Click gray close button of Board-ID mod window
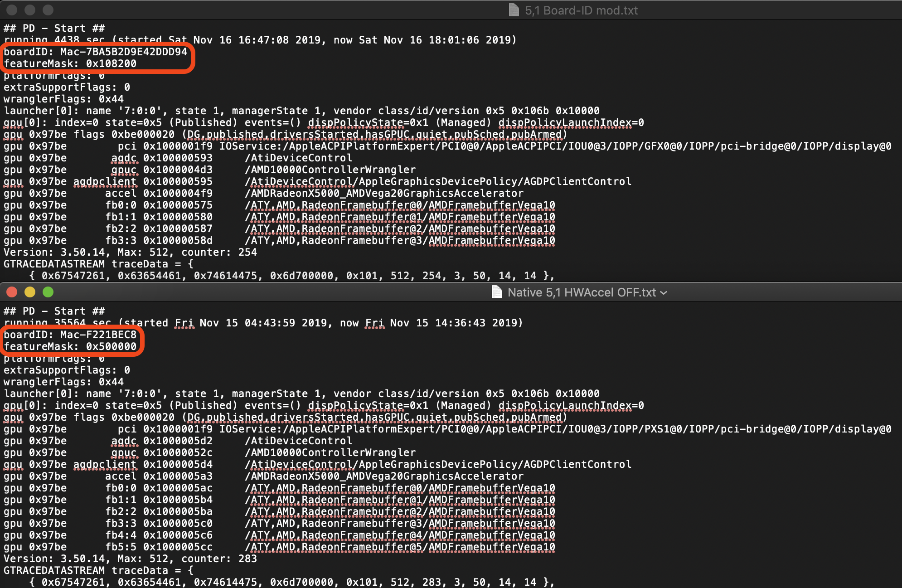 pos(12,10)
